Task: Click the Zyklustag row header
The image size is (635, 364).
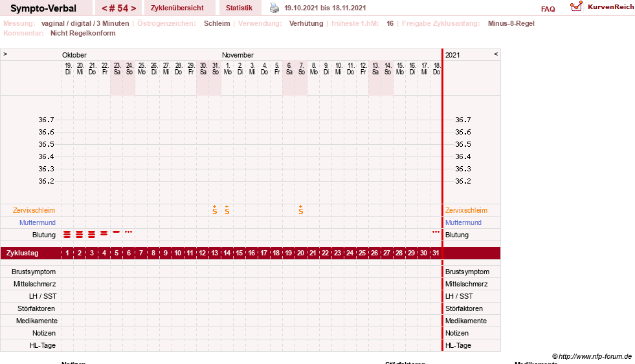Action: 23,253
